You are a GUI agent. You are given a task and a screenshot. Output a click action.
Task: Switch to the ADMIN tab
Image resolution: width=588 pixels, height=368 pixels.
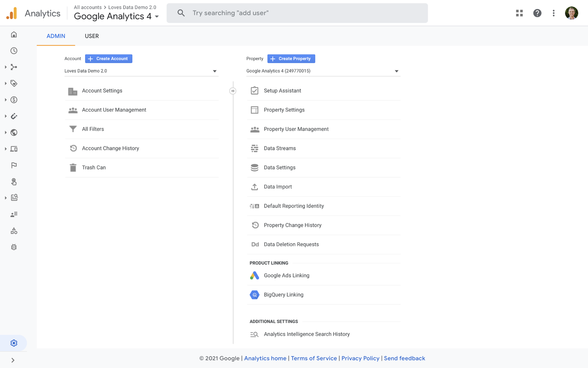pos(56,36)
